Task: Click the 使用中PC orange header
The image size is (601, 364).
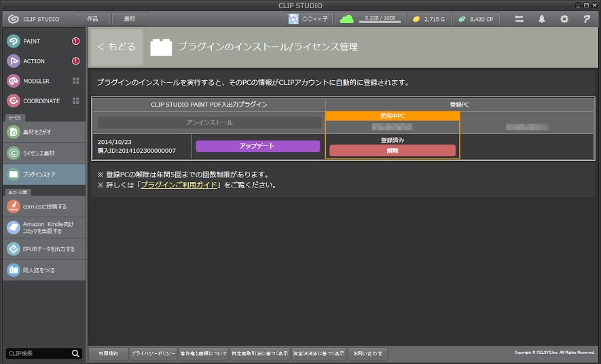Action: click(393, 115)
